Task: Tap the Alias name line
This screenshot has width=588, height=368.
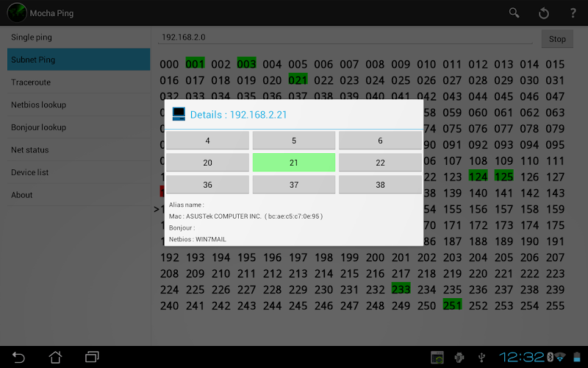Action: (x=187, y=205)
